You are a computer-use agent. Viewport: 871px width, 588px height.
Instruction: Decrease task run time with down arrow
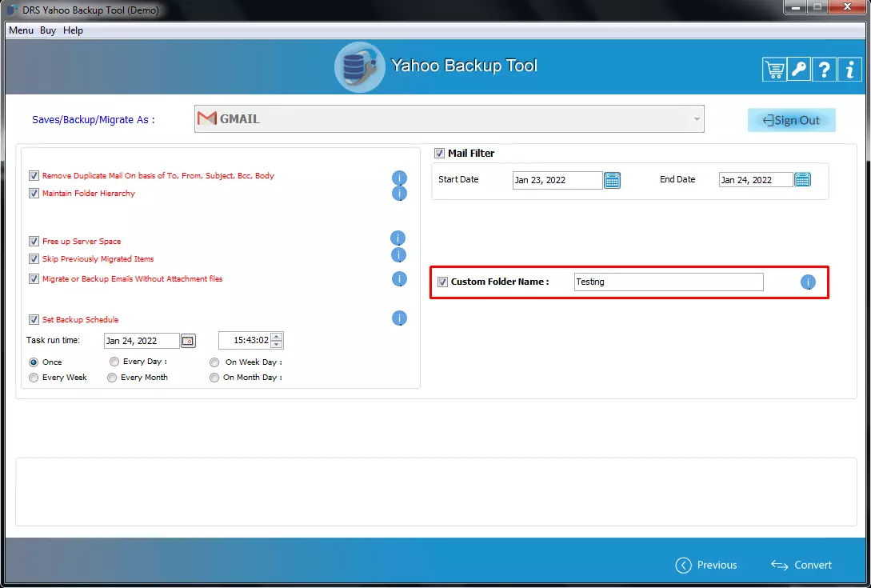tap(277, 344)
